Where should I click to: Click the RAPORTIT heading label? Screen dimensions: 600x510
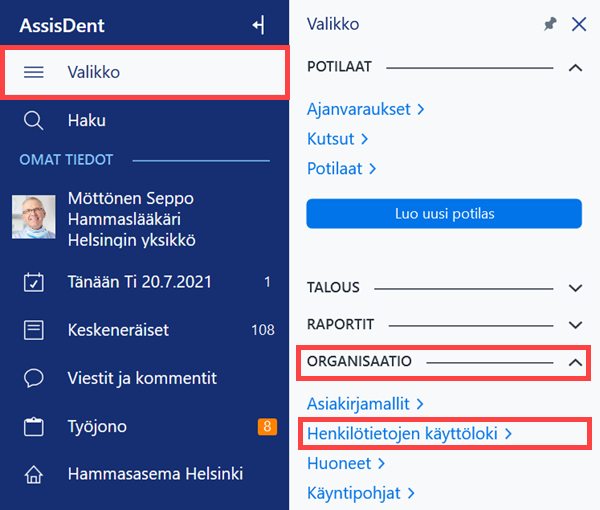coord(340,324)
